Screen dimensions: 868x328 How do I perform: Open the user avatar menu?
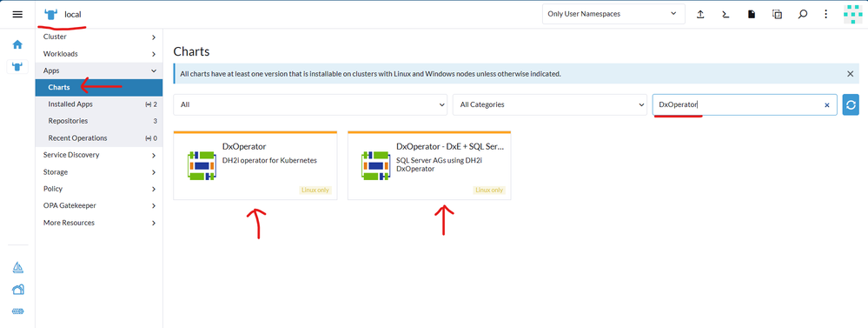point(853,15)
